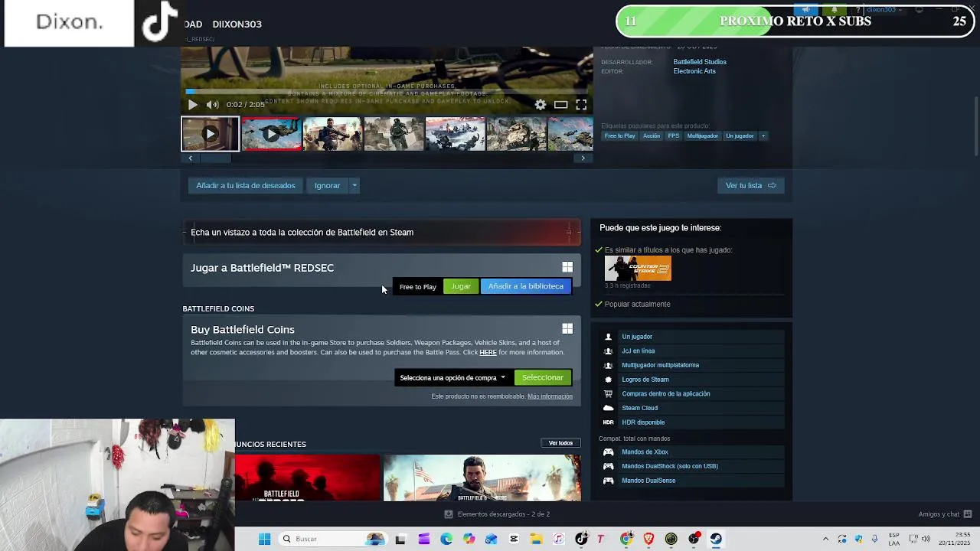This screenshot has width=980, height=551.
Task: Open red Battlefield announcement image
Action: pyautogui.click(x=307, y=478)
